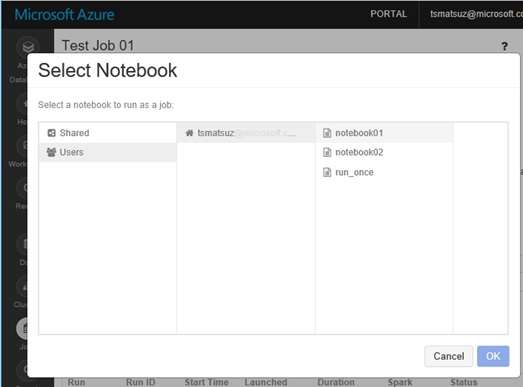Click the Jobs icon in left sidebar

coord(23,329)
